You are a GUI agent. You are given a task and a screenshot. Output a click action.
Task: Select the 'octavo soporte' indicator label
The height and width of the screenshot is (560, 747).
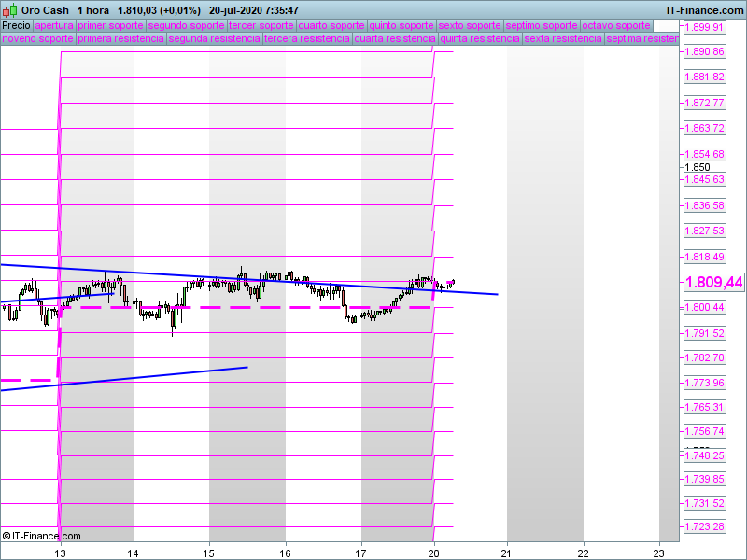[615, 25]
